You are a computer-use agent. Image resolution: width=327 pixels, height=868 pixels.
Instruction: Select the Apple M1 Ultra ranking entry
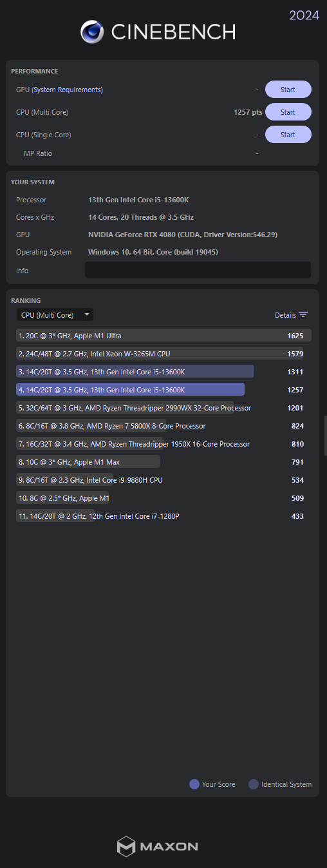(x=163, y=336)
